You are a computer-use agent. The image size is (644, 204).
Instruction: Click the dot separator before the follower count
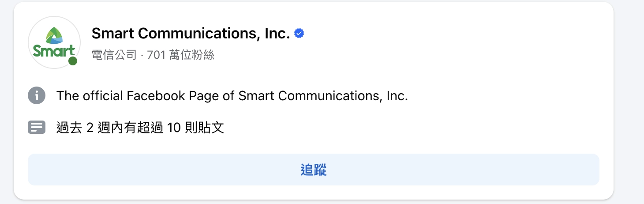[x=142, y=55]
